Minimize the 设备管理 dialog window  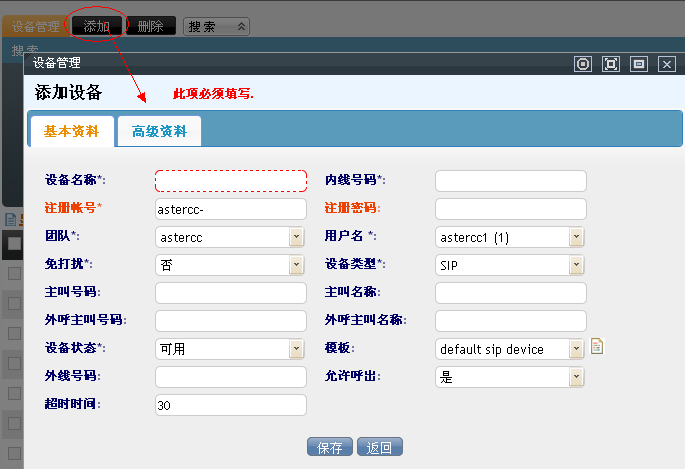[639, 64]
